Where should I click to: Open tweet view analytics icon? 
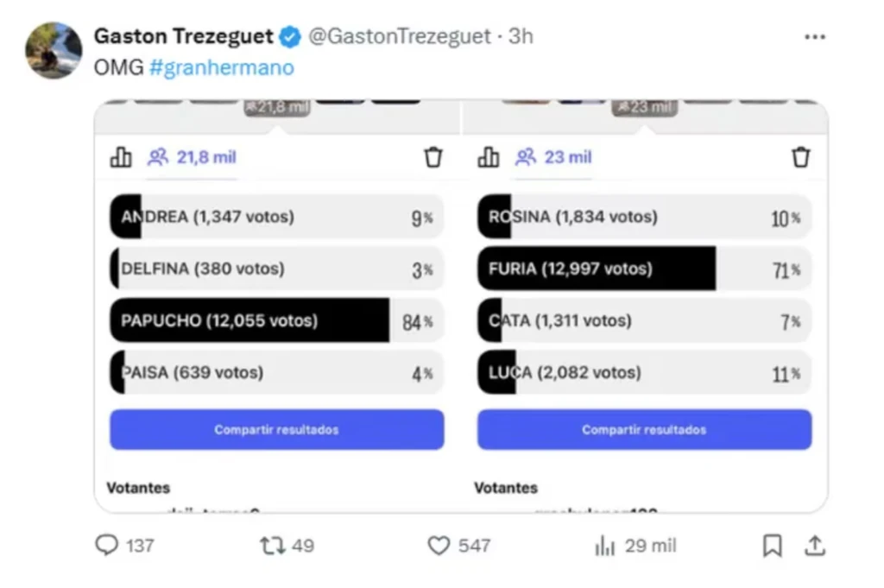[604, 545]
